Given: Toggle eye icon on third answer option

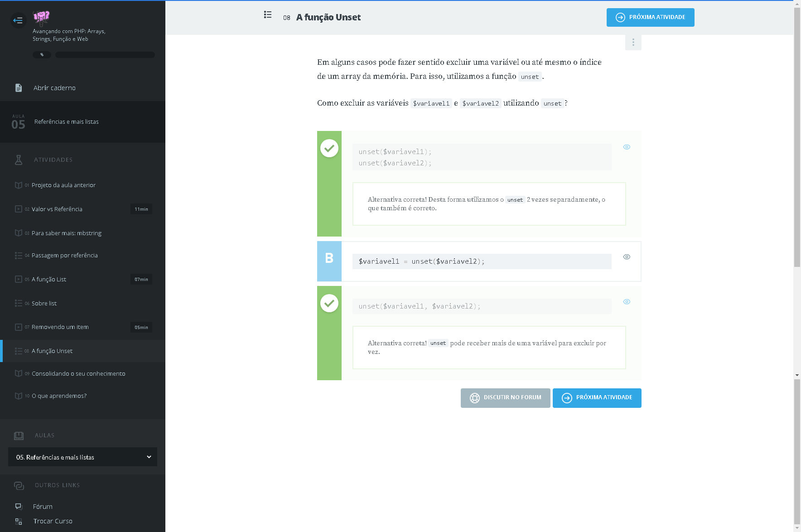Looking at the screenshot, I should pos(627,302).
